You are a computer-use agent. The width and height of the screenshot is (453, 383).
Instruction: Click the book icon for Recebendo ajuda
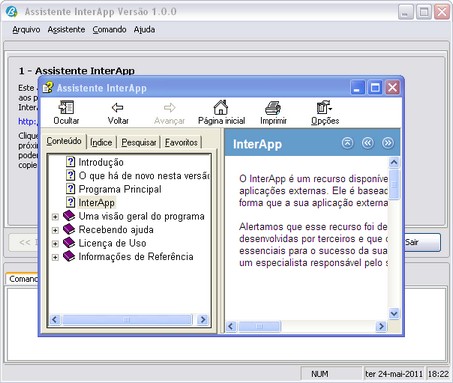69,229
